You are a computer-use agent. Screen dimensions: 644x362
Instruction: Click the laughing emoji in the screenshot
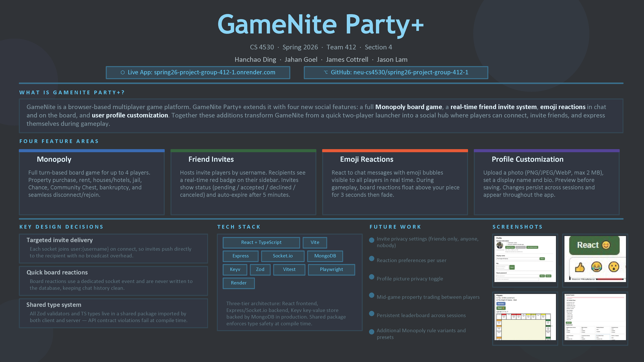point(597,267)
